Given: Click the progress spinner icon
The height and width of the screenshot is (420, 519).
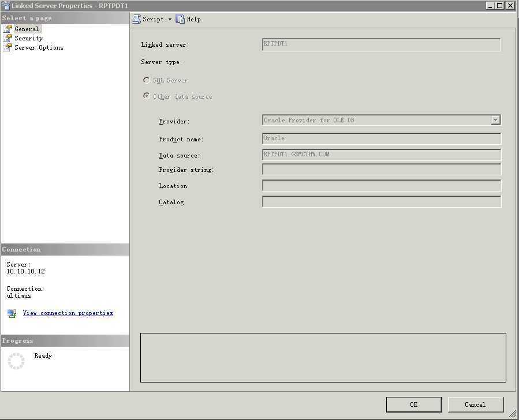Looking at the screenshot, I should (x=16, y=361).
